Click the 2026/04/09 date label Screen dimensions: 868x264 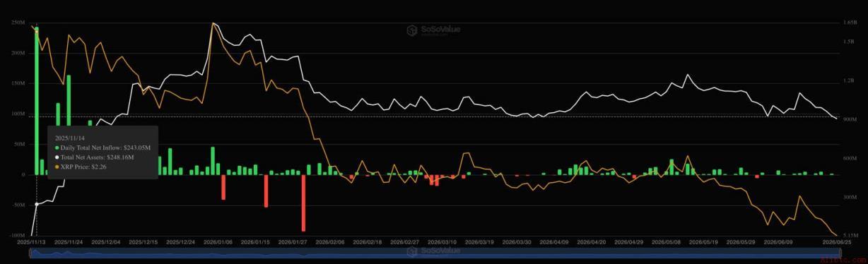555,241
